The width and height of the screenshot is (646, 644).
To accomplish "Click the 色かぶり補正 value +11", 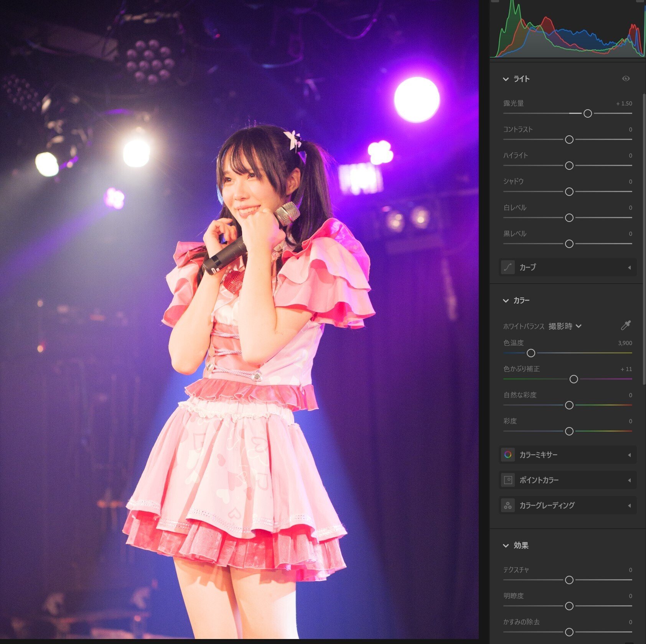I will tap(626, 369).
